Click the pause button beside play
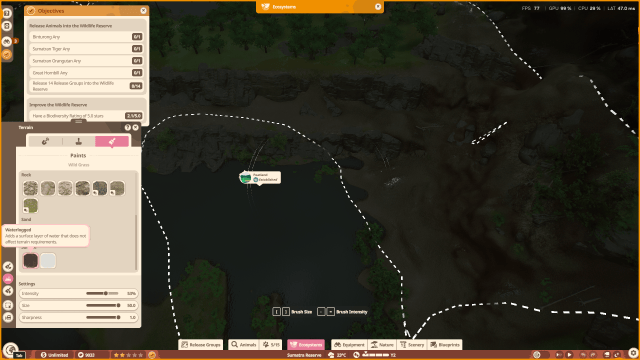The width and height of the screenshot is (640, 360). tap(559, 355)
